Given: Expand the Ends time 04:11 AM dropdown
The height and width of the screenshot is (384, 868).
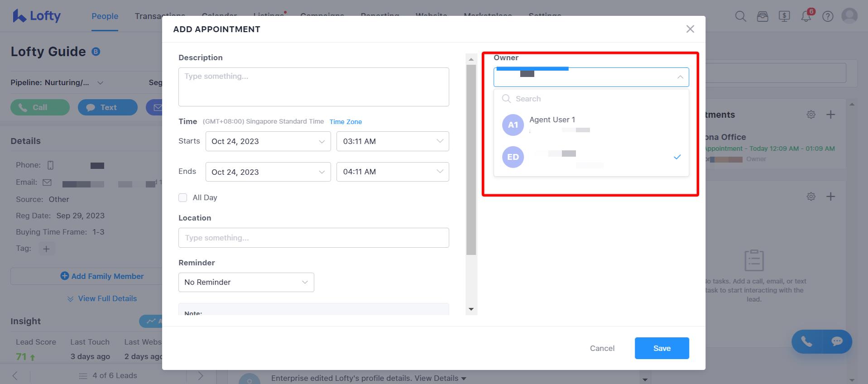Looking at the screenshot, I should (x=392, y=172).
